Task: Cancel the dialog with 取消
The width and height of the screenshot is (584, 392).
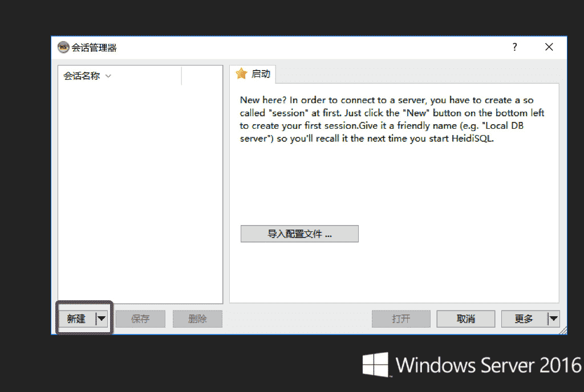Action: click(465, 318)
